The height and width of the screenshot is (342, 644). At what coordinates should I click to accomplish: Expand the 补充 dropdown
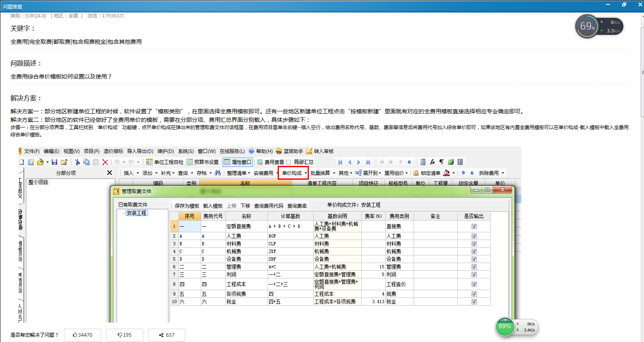pyautogui.click(x=174, y=173)
